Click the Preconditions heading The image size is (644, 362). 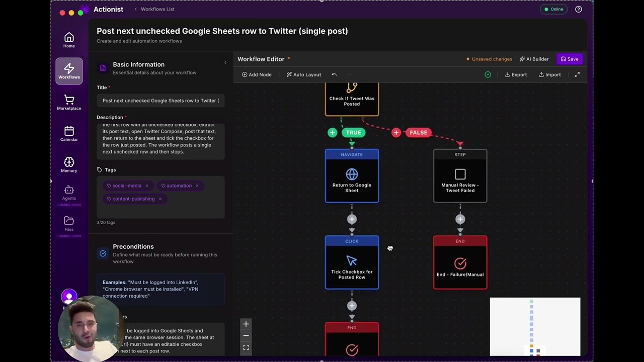pos(133,246)
